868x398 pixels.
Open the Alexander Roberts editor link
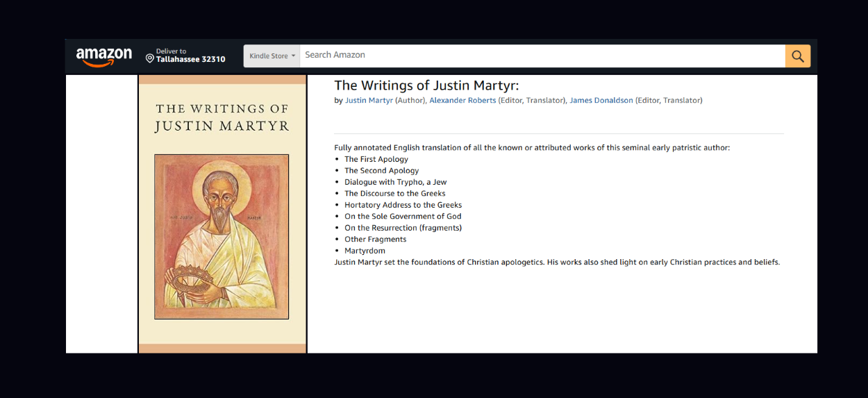point(462,101)
